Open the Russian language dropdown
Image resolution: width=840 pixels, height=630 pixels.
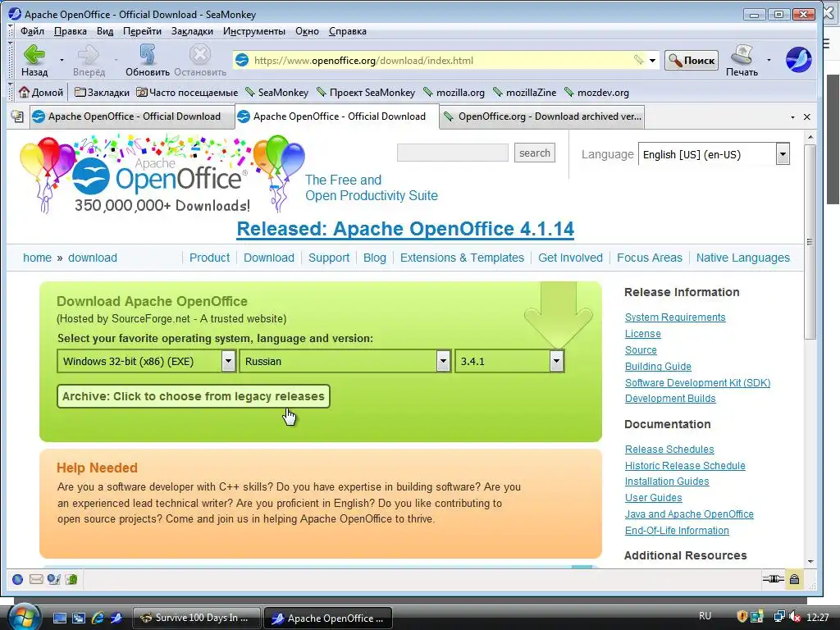pos(345,361)
